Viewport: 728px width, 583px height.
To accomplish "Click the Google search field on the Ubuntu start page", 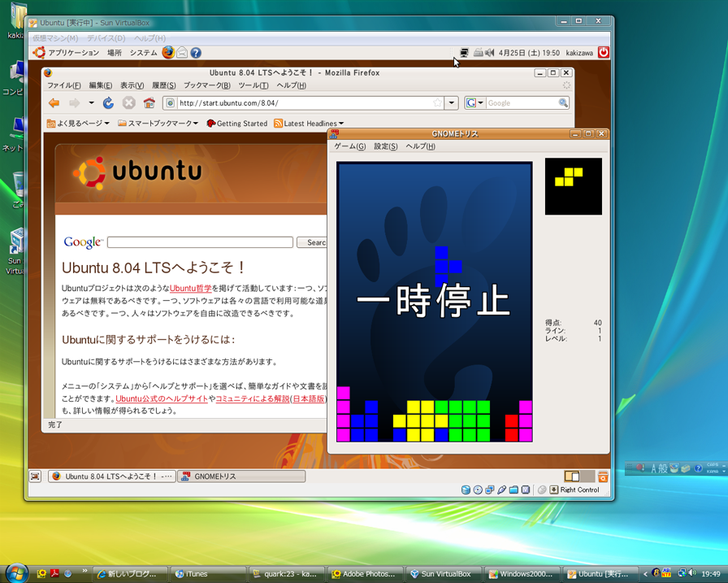I will coord(200,242).
